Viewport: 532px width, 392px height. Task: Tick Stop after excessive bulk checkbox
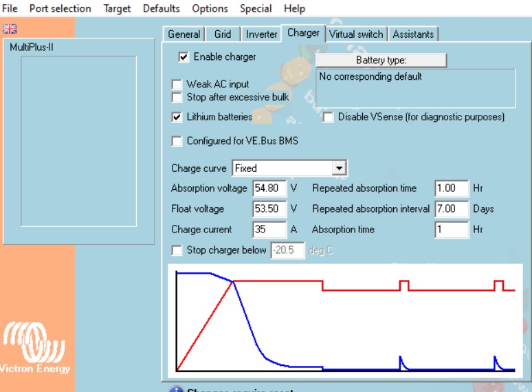tap(177, 98)
